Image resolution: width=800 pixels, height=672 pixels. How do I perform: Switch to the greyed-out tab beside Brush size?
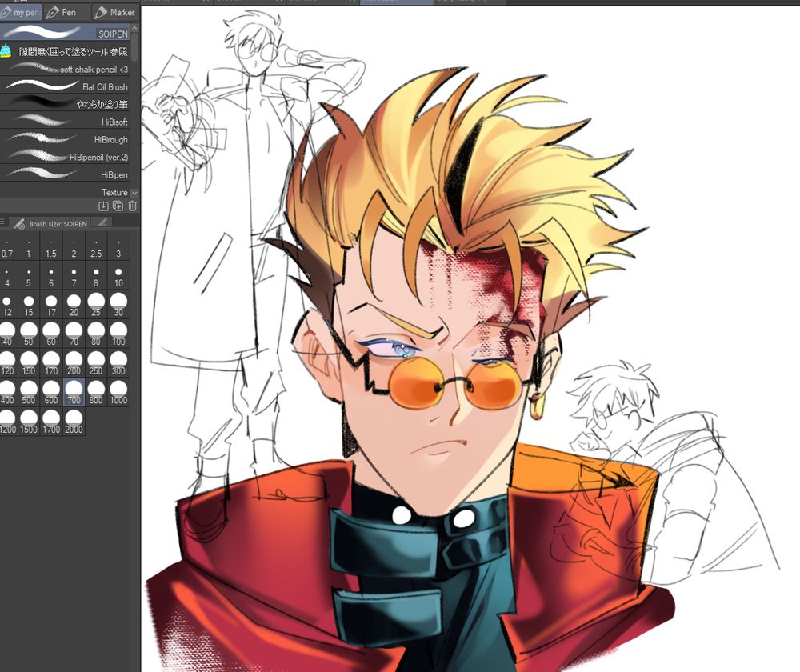tap(102, 222)
